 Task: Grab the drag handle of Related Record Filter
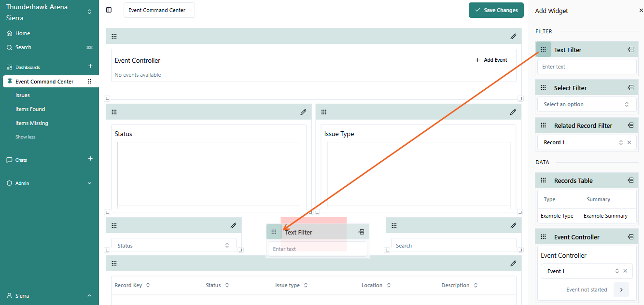click(x=543, y=125)
